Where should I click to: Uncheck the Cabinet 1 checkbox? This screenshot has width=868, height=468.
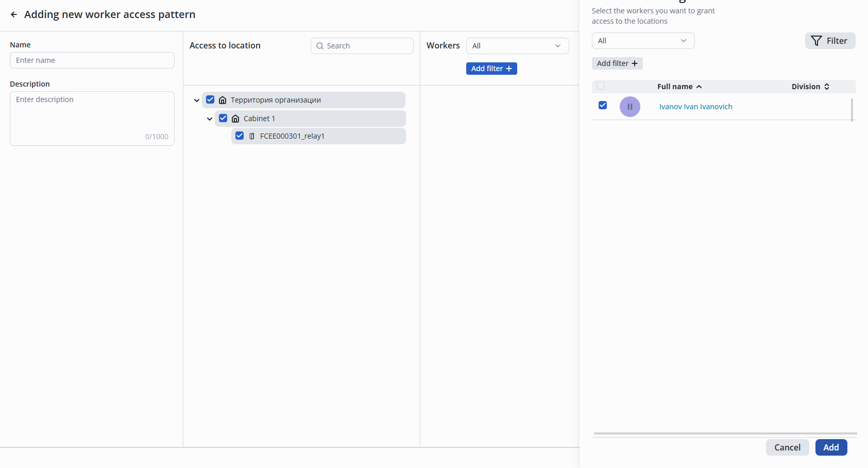click(x=223, y=118)
